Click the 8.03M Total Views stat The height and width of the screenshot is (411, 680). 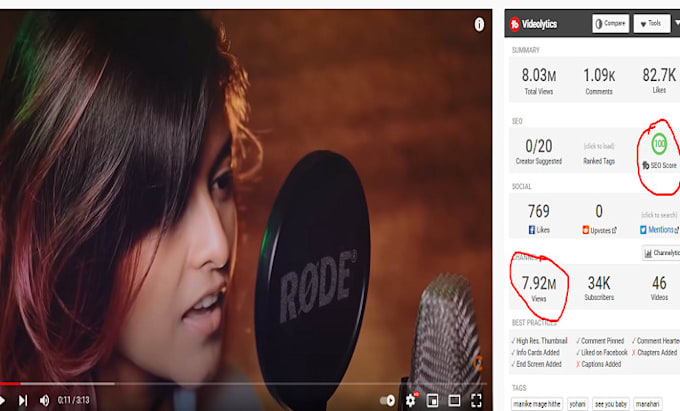pyautogui.click(x=539, y=81)
